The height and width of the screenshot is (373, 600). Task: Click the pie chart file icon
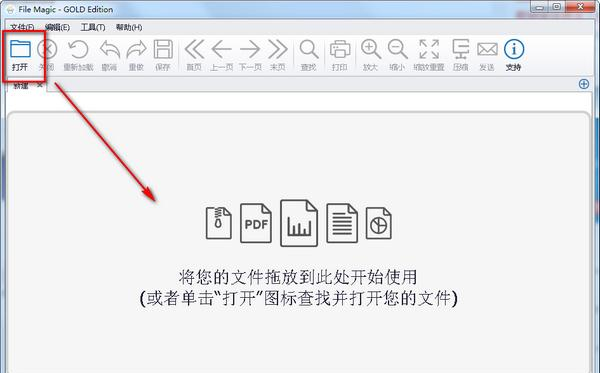[x=379, y=223]
